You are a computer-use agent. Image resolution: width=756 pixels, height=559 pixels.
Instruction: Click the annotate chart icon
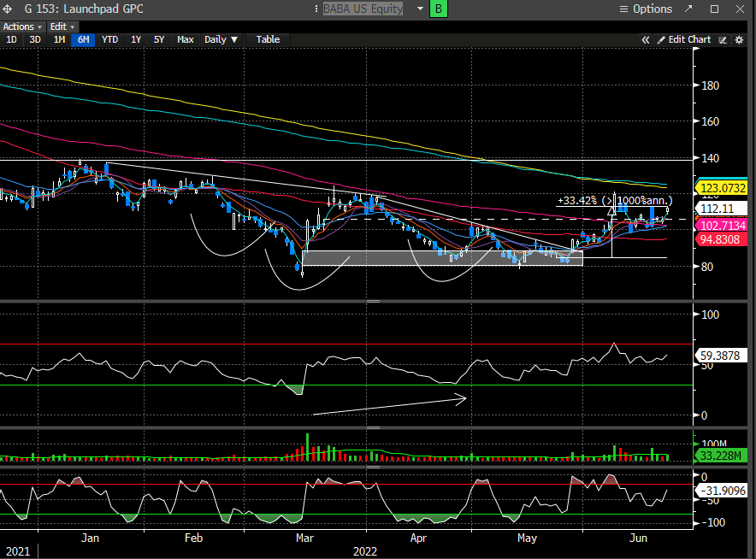(723, 39)
